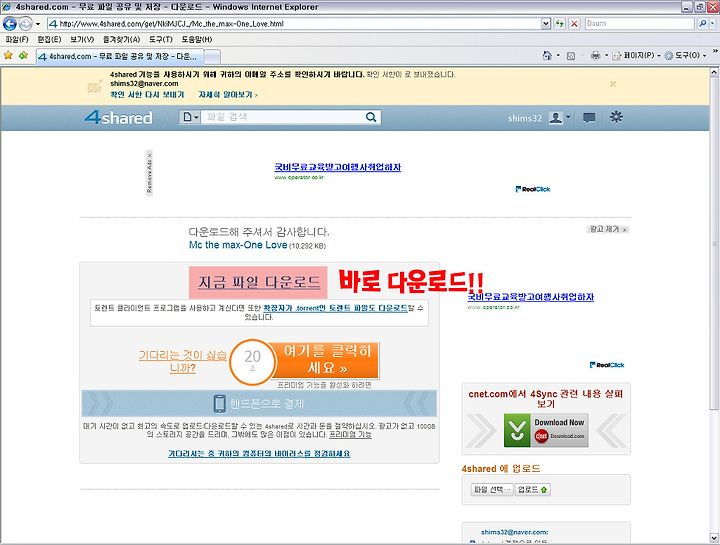720x545 pixels.
Task: Click the Mc the max-One Love file name
Action: coord(238,245)
